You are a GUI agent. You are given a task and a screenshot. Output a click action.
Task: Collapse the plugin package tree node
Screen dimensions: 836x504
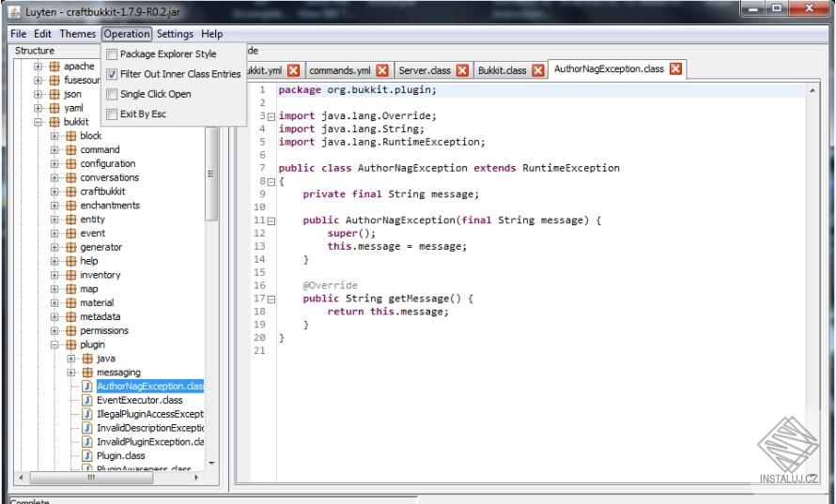click(54, 344)
